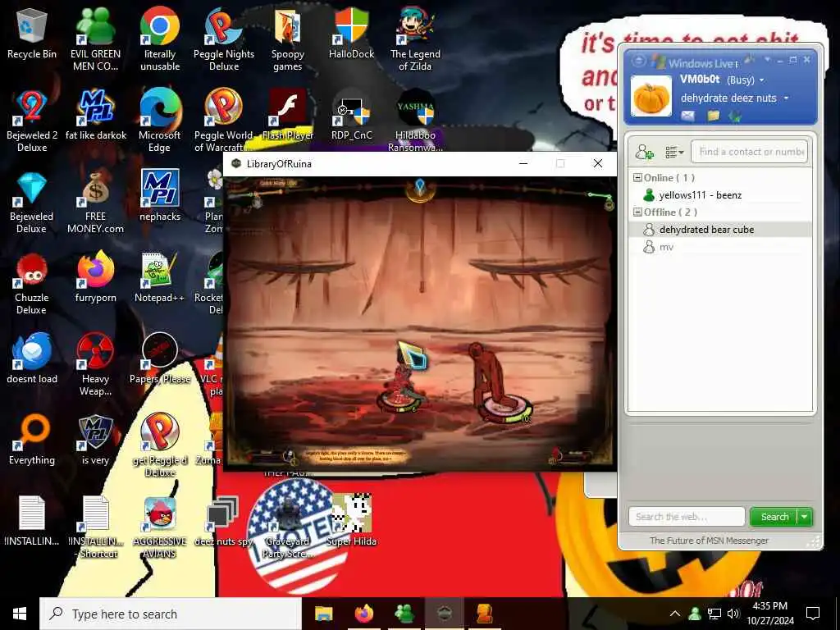
Task: Open the Windows Start menu
Action: [20, 614]
